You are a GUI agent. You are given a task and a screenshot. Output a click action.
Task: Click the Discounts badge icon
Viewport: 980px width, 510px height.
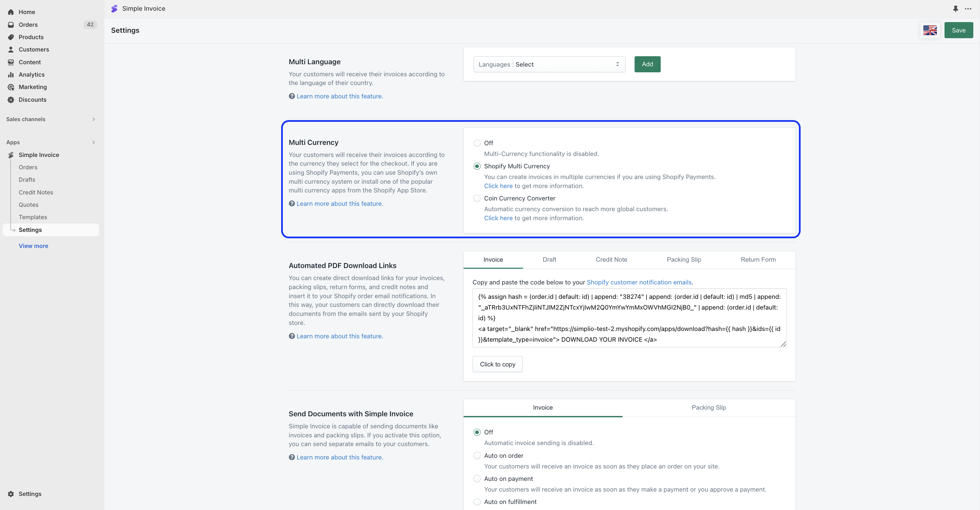tap(11, 100)
